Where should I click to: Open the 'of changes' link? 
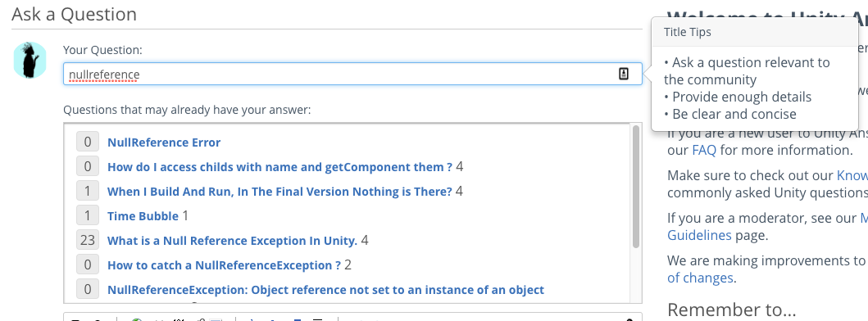click(700, 278)
